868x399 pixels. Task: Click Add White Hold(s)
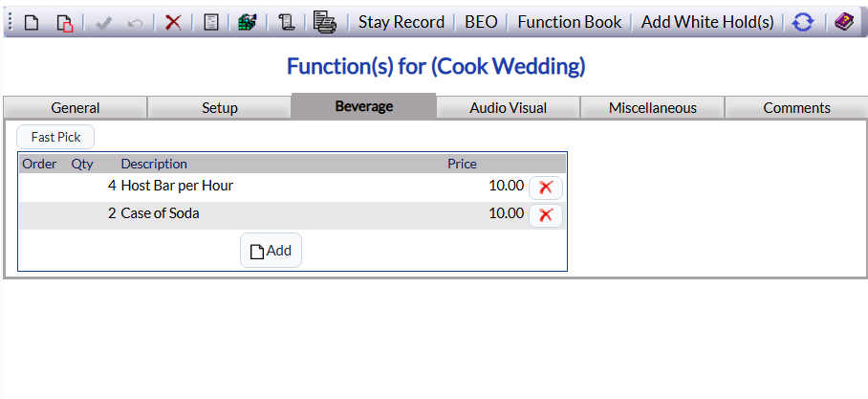click(x=707, y=22)
